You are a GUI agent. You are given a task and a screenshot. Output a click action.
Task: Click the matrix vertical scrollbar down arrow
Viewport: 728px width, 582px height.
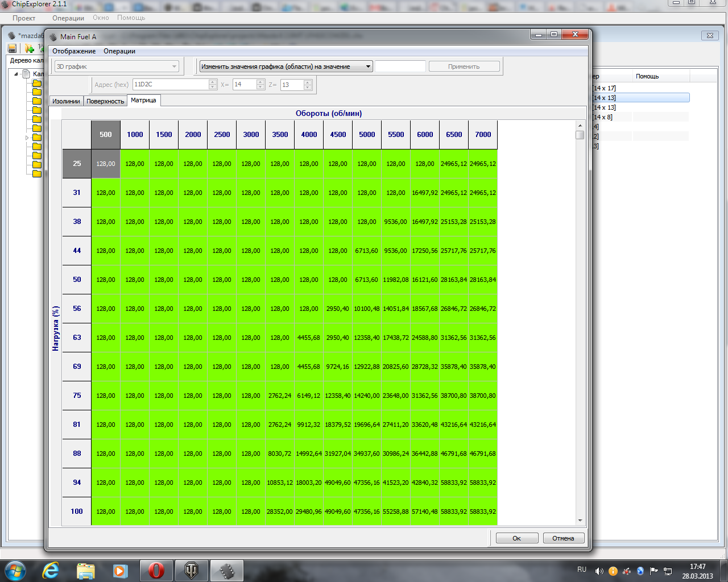pyautogui.click(x=580, y=520)
